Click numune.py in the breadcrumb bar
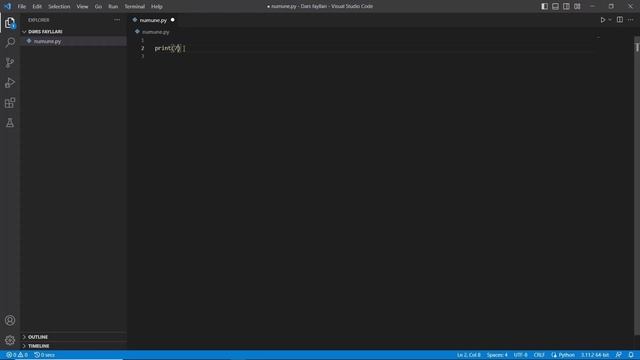The height and width of the screenshot is (360, 640). click(x=156, y=32)
